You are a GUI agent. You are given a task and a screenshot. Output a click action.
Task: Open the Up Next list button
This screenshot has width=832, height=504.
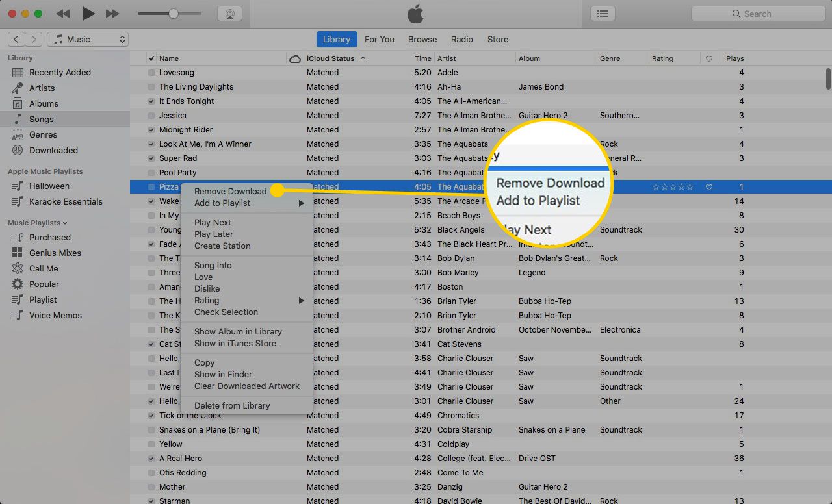click(x=603, y=14)
